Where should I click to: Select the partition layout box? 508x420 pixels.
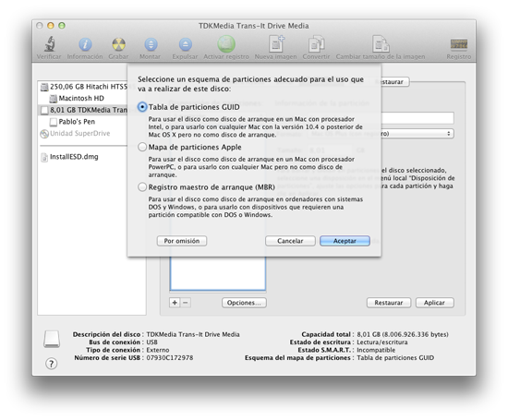point(218,274)
